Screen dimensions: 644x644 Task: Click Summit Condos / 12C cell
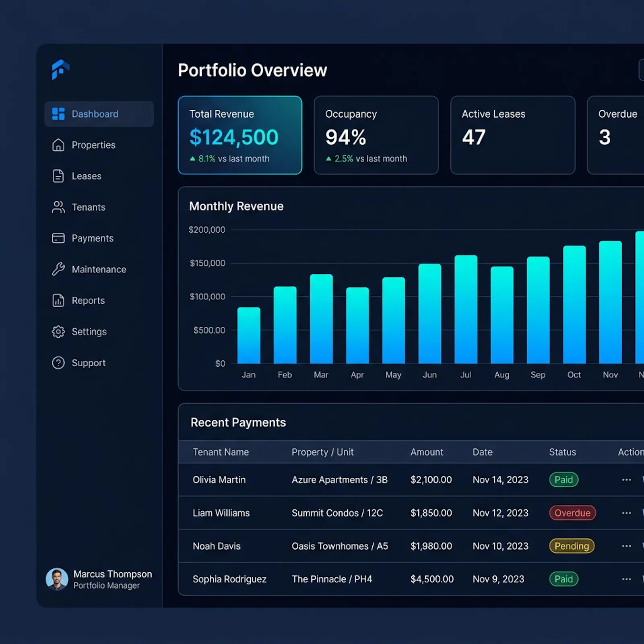tap(337, 513)
